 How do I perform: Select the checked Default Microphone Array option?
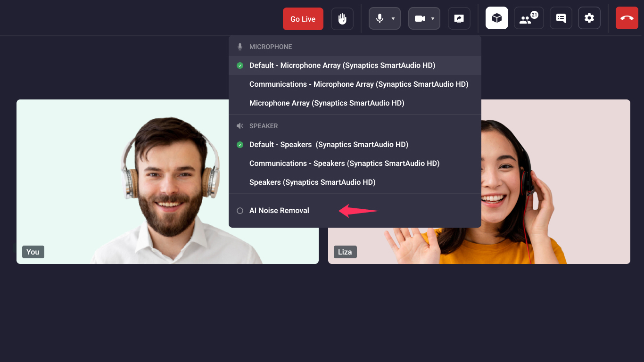[355, 66]
